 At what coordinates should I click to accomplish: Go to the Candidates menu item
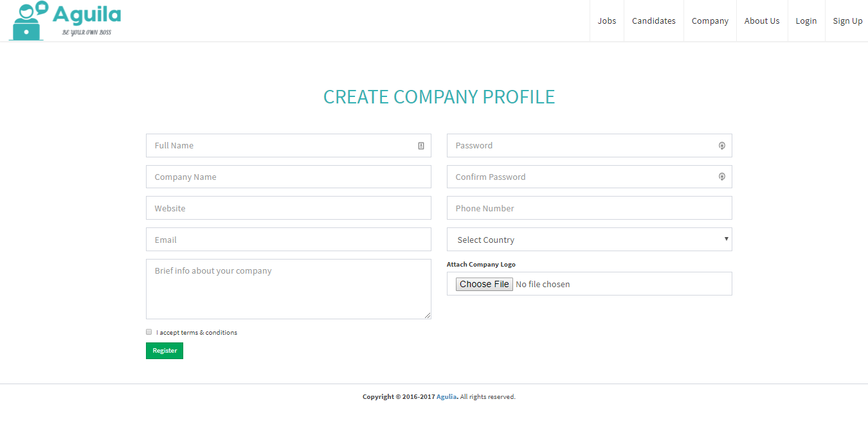(x=654, y=21)
